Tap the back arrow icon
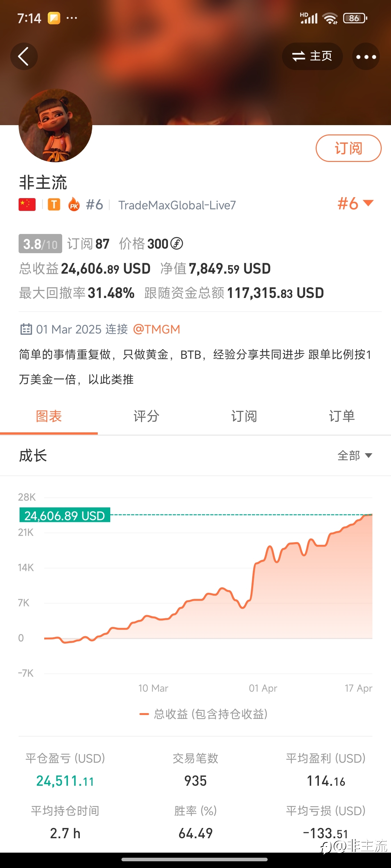 tap(24, 56)
